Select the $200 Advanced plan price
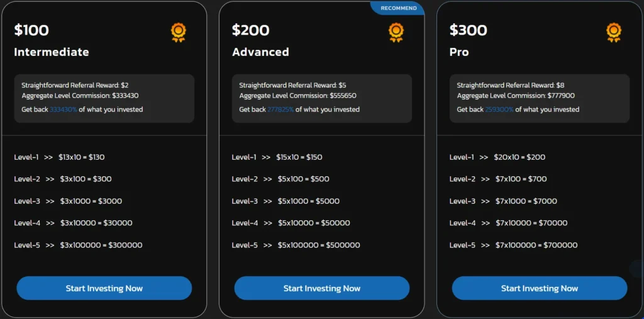644x319 pixels. click(x=250, y=30)
